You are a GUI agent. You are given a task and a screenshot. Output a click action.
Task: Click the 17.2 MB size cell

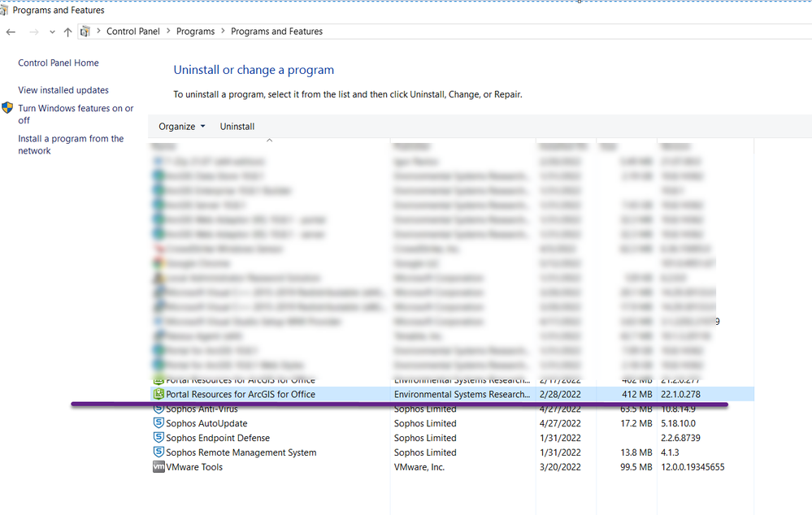pyautogui.click(x=636, y=423)
